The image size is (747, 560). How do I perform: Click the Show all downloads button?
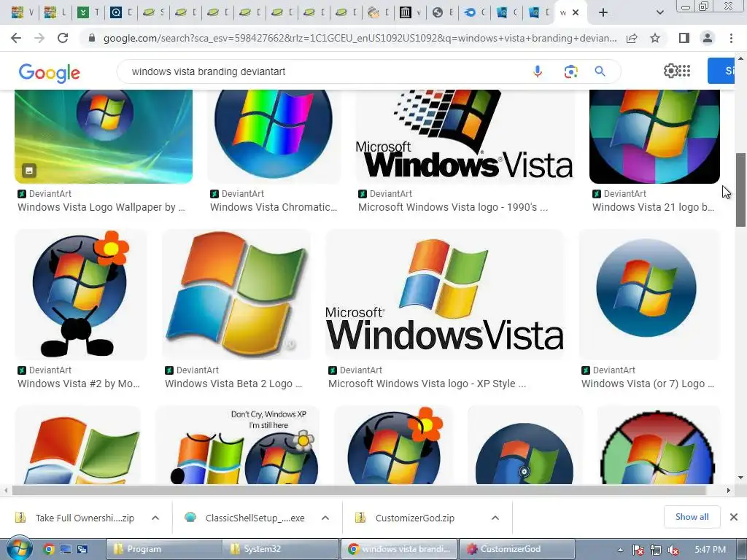point(692,517)
